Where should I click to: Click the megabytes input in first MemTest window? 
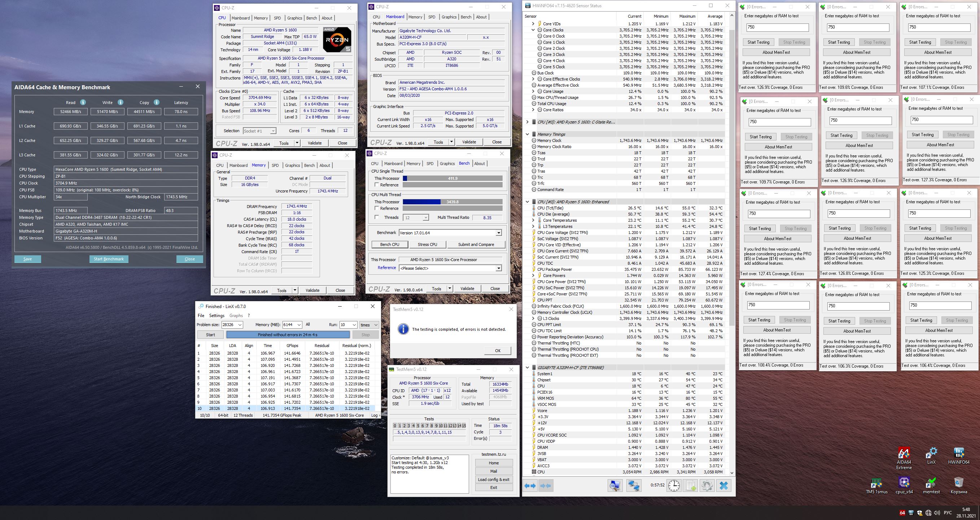coord(776,27)
